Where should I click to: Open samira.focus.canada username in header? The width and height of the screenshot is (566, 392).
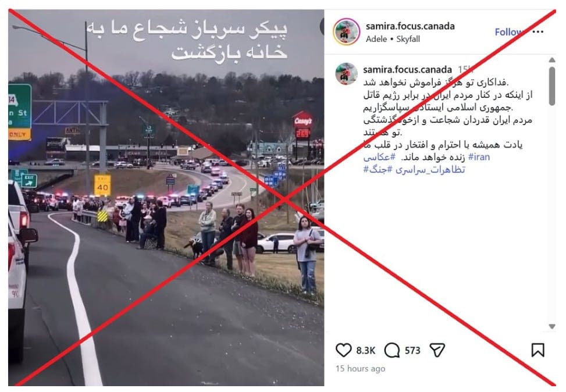410,26
